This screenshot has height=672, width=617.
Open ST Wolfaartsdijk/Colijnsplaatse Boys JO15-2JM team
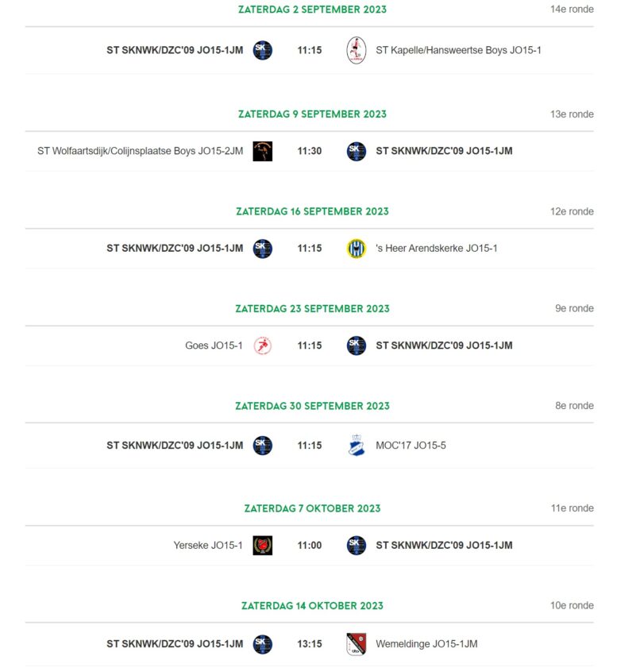(x=140, y=151)
